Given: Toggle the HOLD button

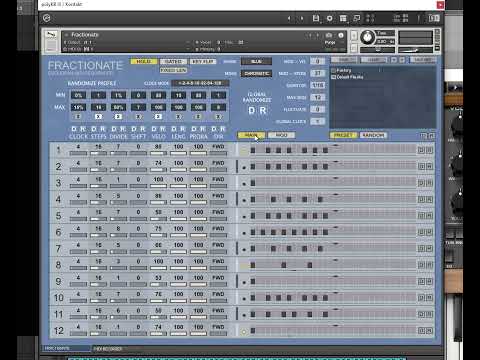Looking at the screenshot, I should tap(144, 61).
